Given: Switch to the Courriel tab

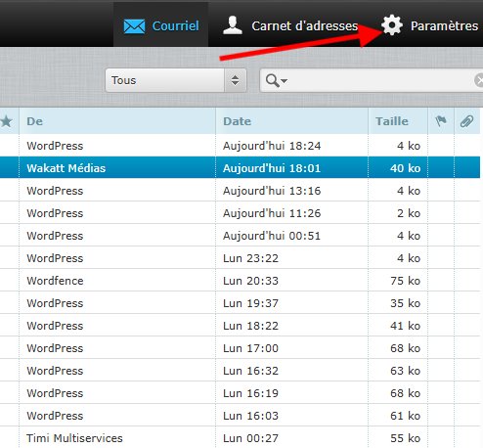Looking at the screenshot, I should [x=161, y=25].
